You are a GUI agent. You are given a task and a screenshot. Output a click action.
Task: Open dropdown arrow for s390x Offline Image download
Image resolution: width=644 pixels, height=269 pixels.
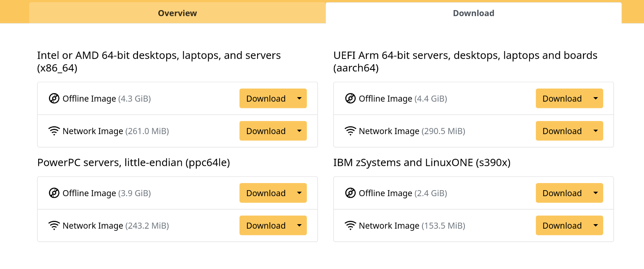(596, 193)
